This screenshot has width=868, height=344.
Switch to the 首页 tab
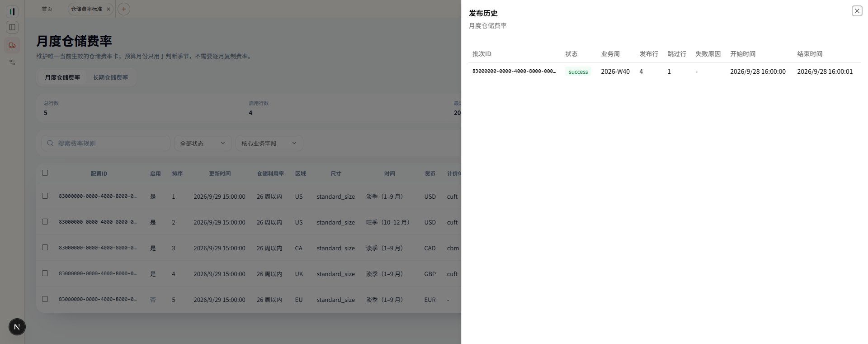tap(47, 9)
